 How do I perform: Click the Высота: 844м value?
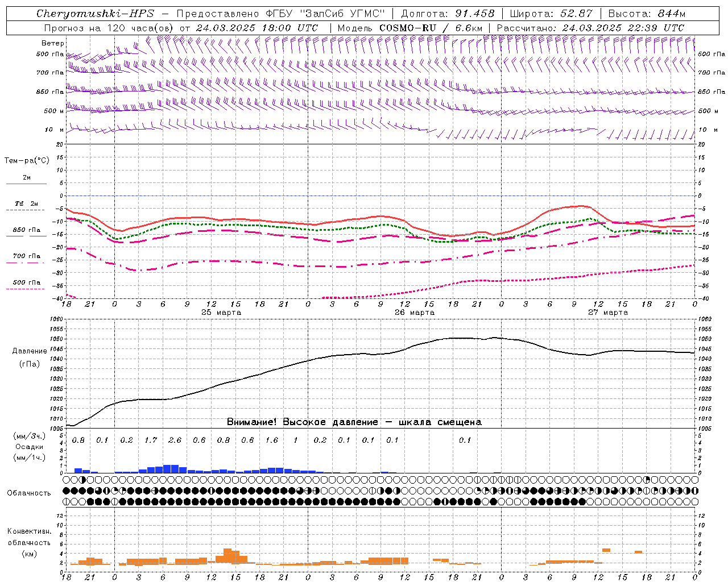click(x=647, y=14)
